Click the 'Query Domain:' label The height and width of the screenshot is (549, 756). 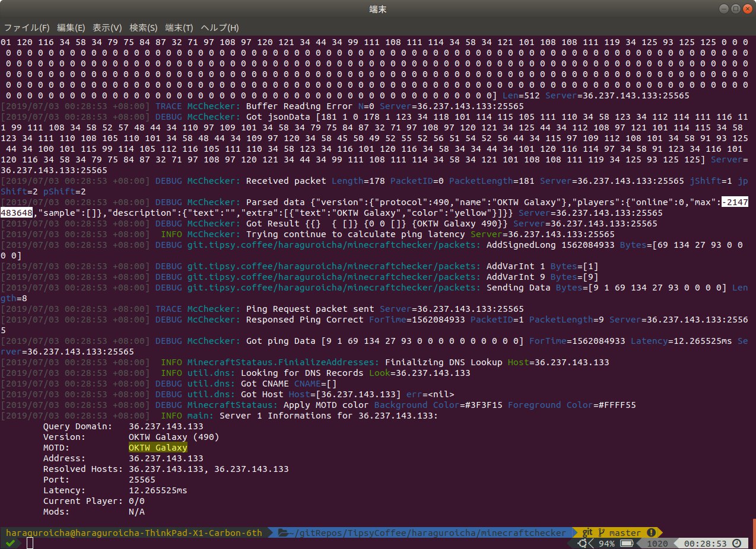pos(78,426)
